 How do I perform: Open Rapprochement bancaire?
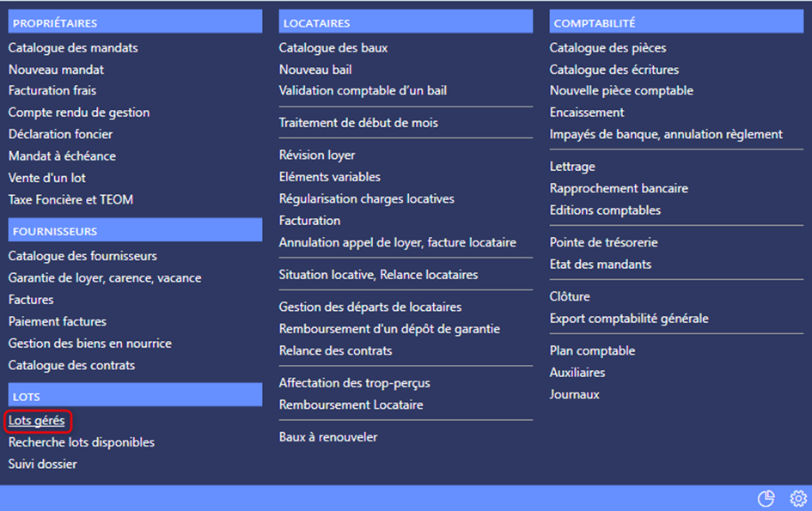[x=619, y=188]
